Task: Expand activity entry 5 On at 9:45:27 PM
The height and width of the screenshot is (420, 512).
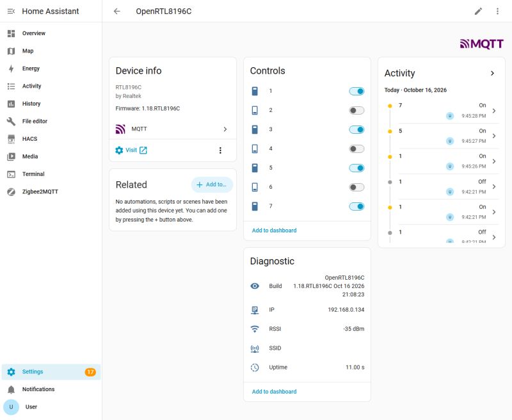Action: (494, 136)
